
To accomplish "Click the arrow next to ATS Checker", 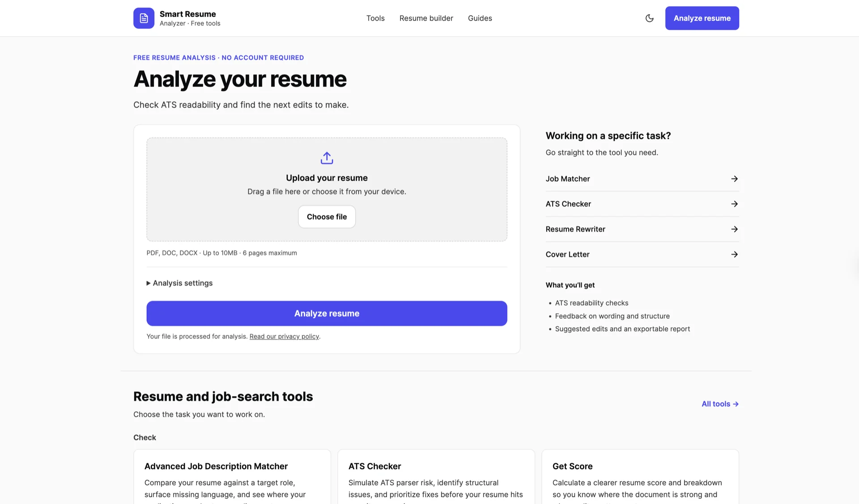I will pos(734,203).
